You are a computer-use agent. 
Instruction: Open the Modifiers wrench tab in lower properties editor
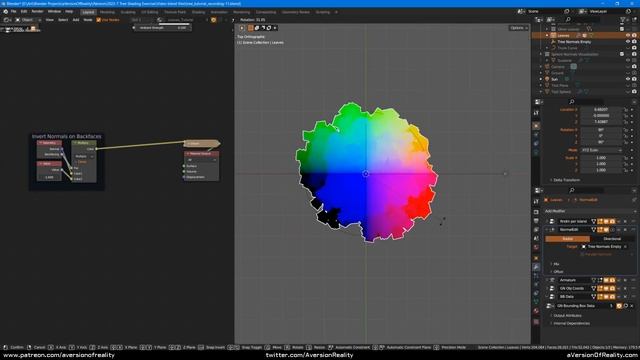[536, 267]
